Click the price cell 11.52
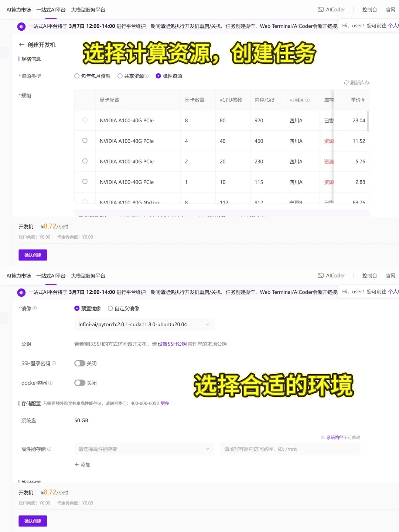This screenshot has width=399, height=532. pyautogui.click(x=359, y=141)
